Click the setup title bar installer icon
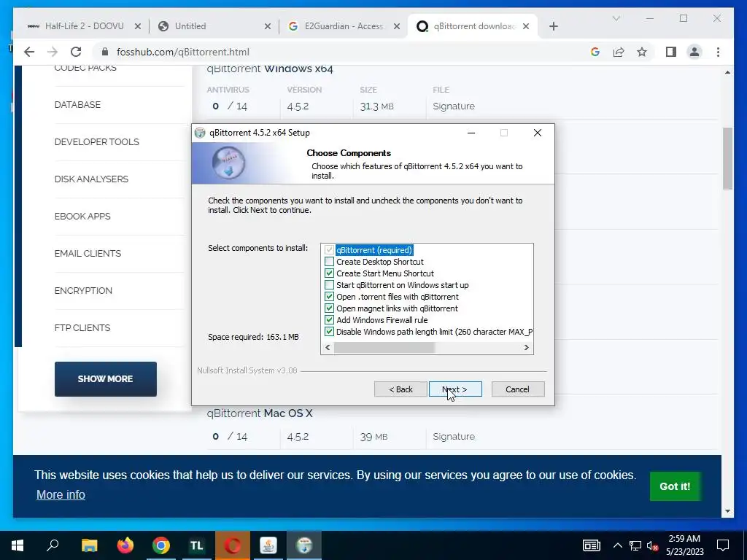This screenshot has width=747, height=560. click(x=200, y=133)
